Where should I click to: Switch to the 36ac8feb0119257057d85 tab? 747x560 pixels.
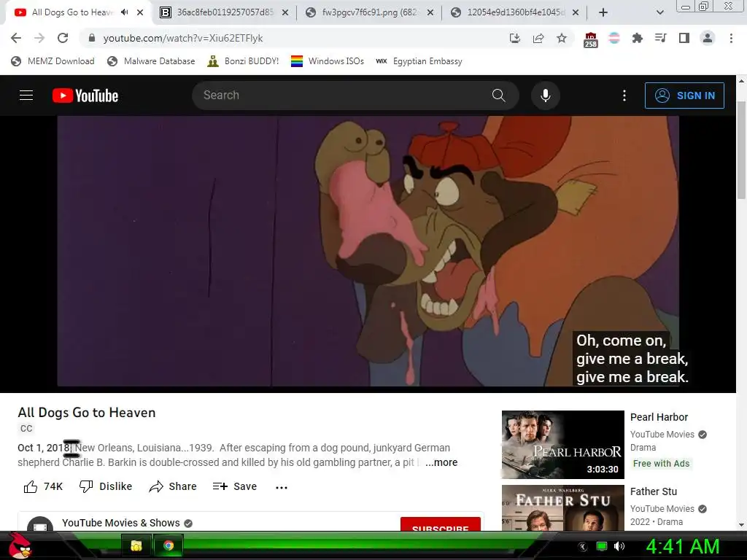point(224,12)
